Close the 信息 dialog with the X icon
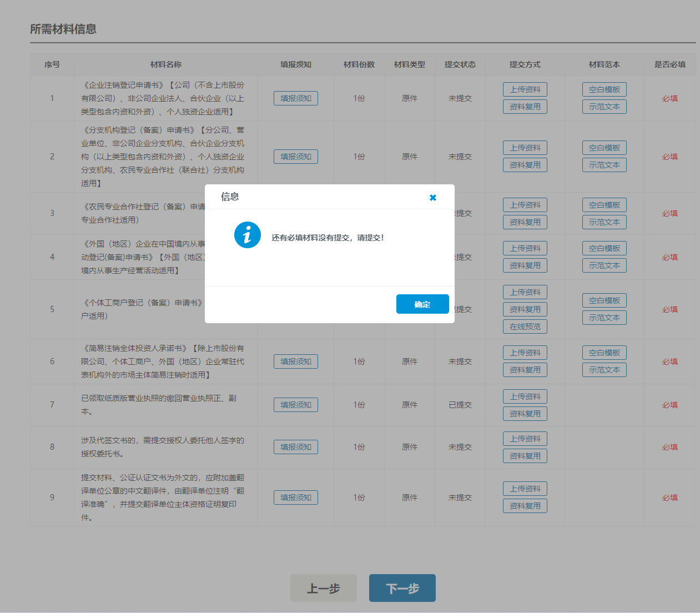This screenshot has height=613, width=700. (x=433, y=198)
